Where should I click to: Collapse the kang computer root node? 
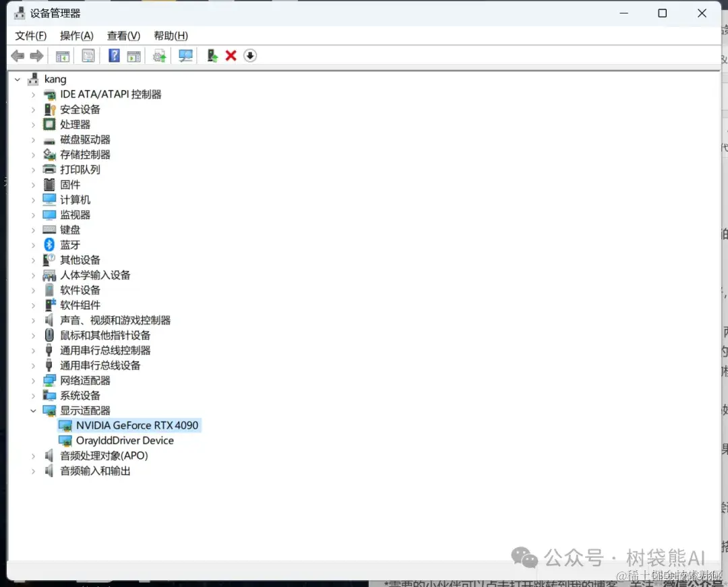click(x=16, y=79)
